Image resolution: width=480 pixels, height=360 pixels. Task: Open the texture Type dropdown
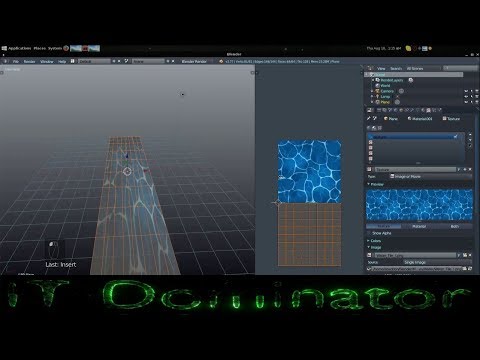(x=431, y=176)
